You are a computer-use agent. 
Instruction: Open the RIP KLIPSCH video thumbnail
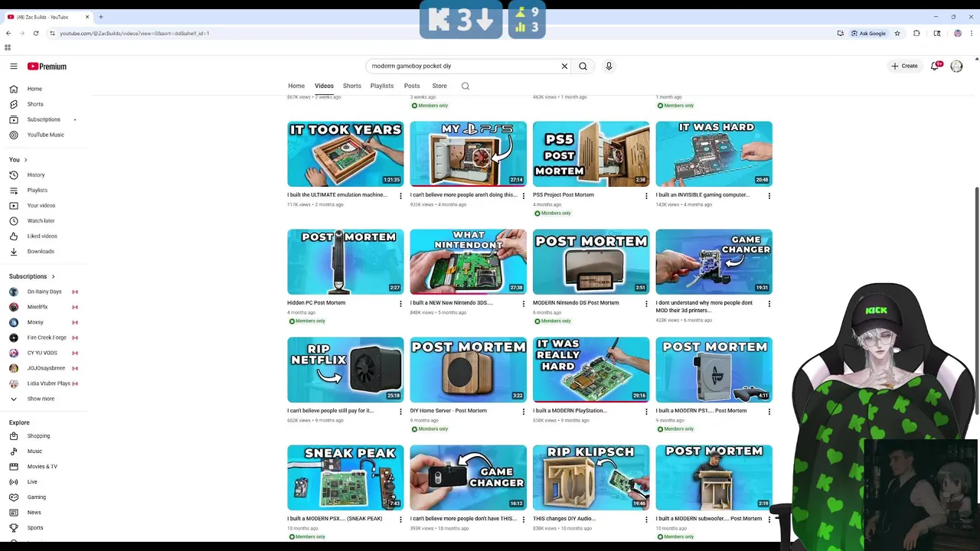pyautogui.click(x=591, y=478)
